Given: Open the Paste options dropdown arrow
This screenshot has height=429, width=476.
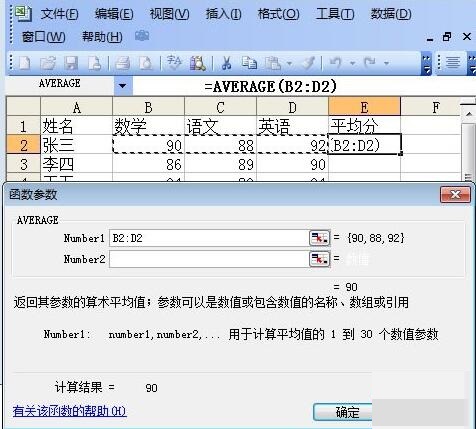Looking at the screenshot, I should point(289,63).
